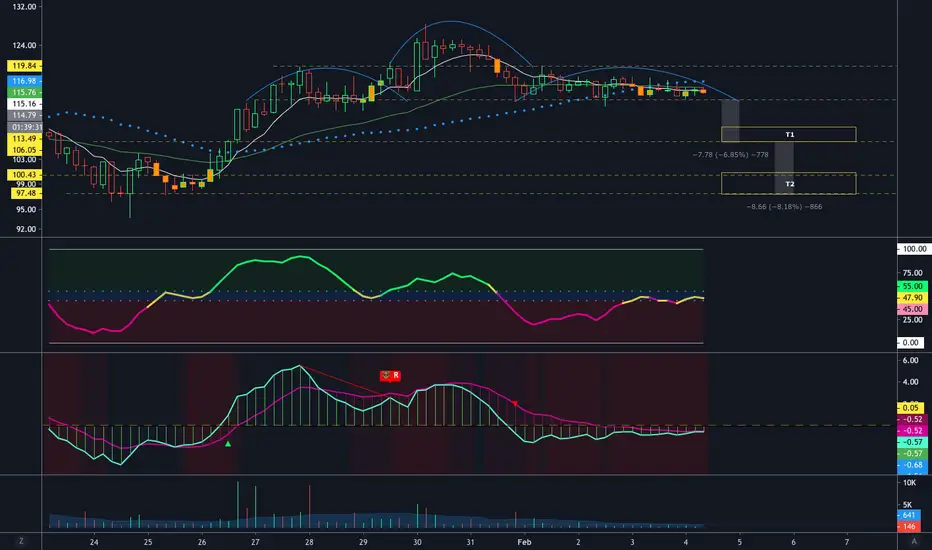
Task: Click date 31 on the time axis
Action: [x=470, y=542]
